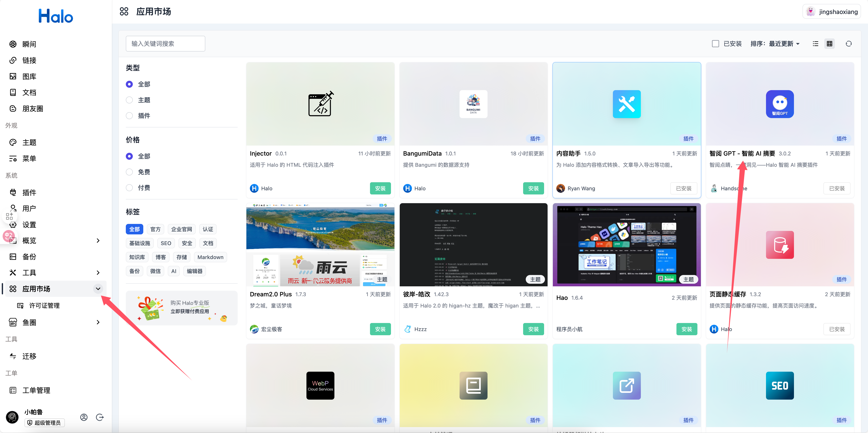Viewport: 868px width, 433px height.
Task: Open the 图库 gallery icon
Action: point(13,76)
